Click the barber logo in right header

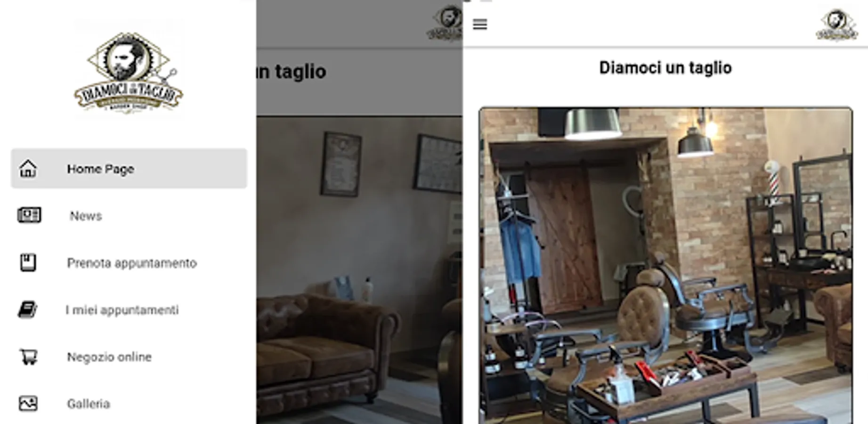837,24
